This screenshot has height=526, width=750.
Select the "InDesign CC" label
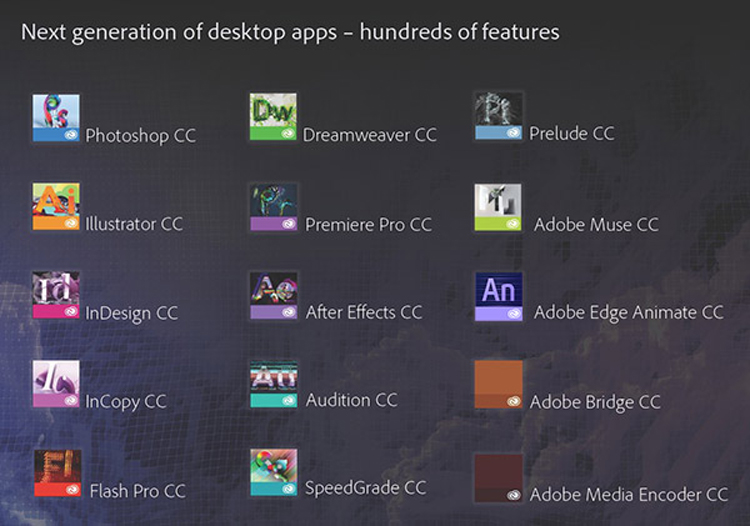[132, 314]
